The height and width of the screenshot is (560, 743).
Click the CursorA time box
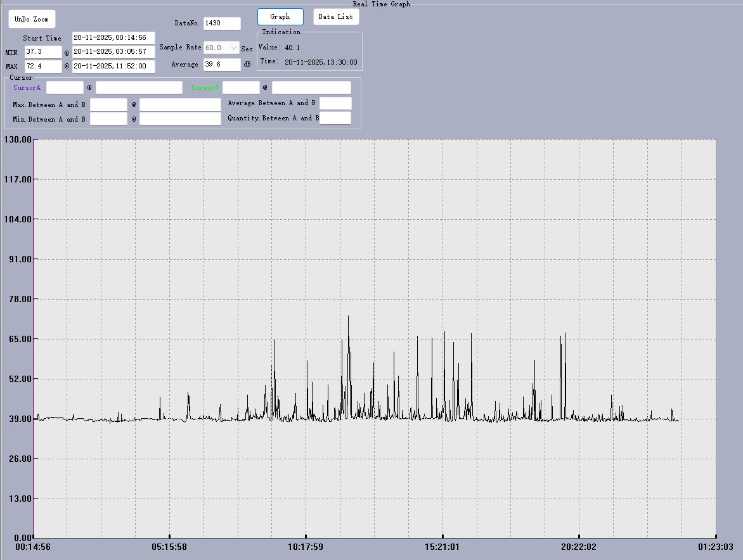(x=139, y=87)
